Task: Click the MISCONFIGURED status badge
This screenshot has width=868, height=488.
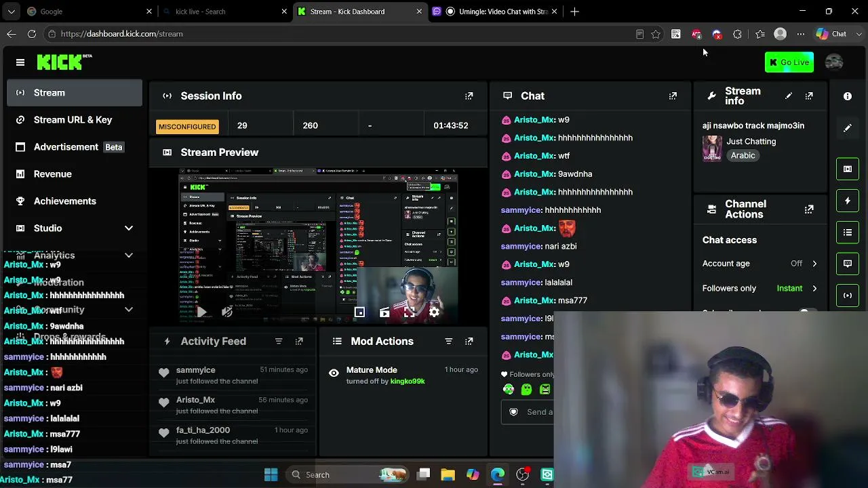Action: point(187,127)
